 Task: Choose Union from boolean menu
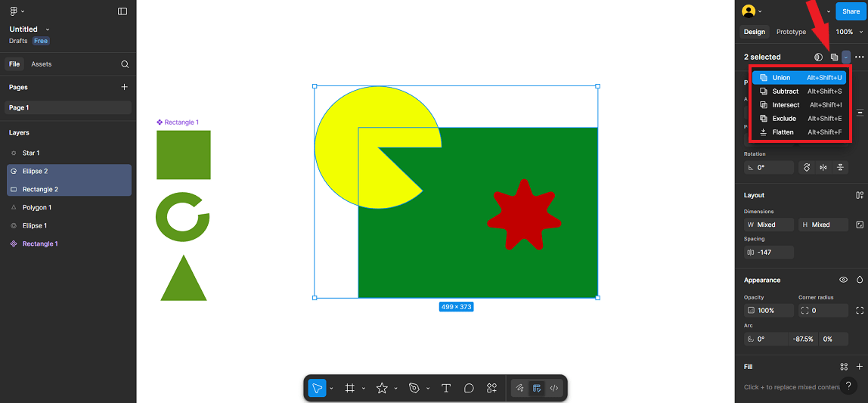tap(798, 77)
